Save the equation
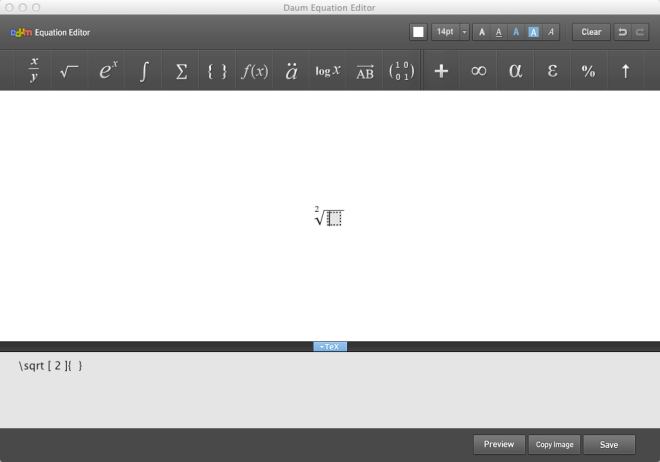This screenshot has height=462, width=660. [x=609, y=444]
